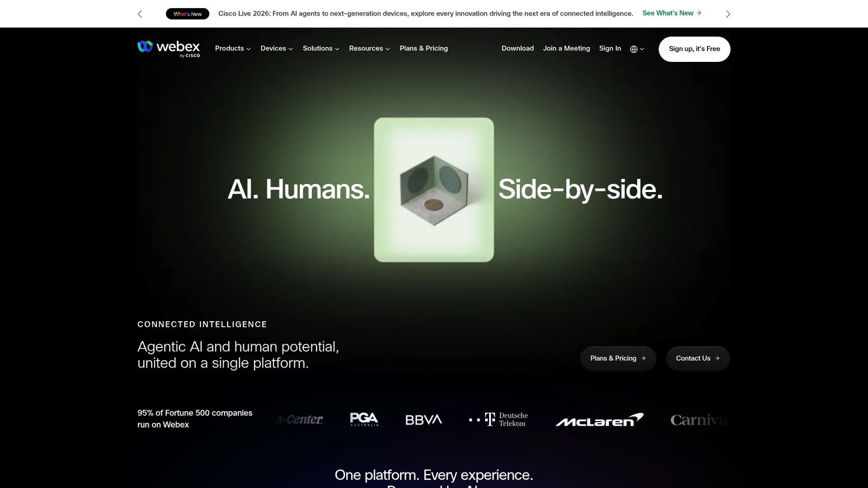Image resolution: width=868 pixels, height=488 pixels.
Task: Click the Webex by Cisco logo
Action: [169, 49]
